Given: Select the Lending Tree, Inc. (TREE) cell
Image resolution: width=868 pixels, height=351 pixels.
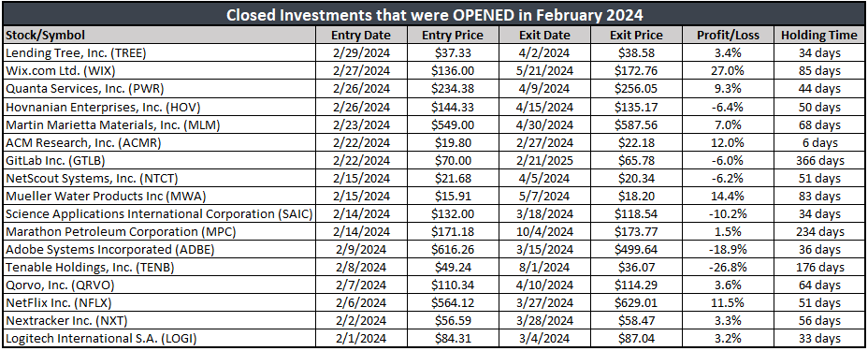Looking at the screenshot, I should point(159,53).
